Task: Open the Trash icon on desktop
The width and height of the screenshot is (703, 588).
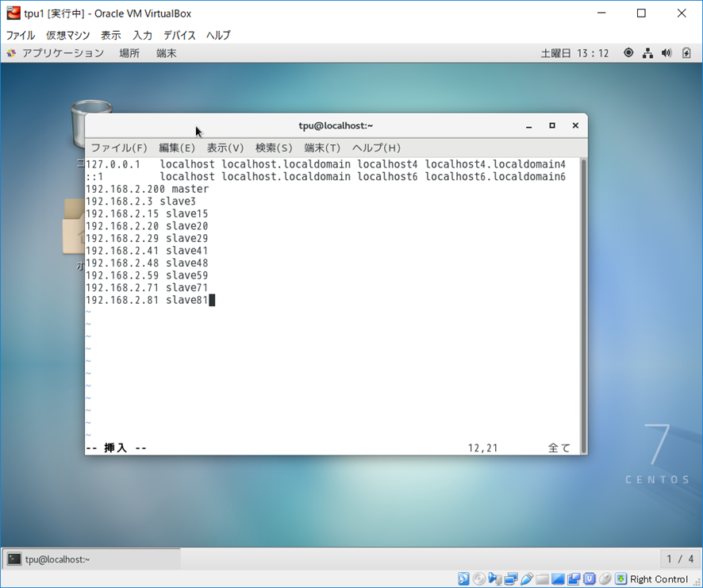Action: tap(86, 124)
